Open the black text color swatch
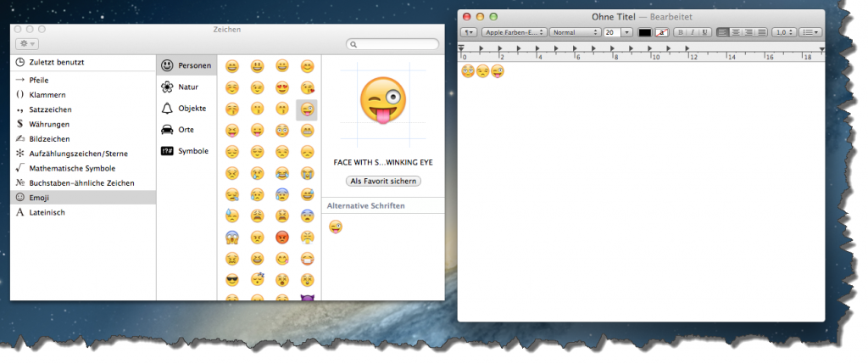Screen dimensions: 868x364 click(x=644, y=32)
